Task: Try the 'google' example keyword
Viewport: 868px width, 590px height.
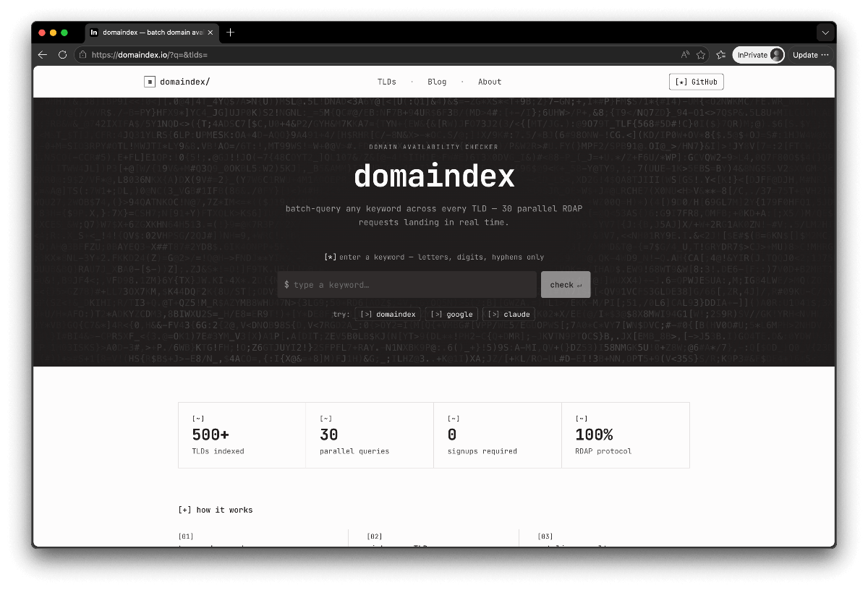Action: (x=451, y=315)
